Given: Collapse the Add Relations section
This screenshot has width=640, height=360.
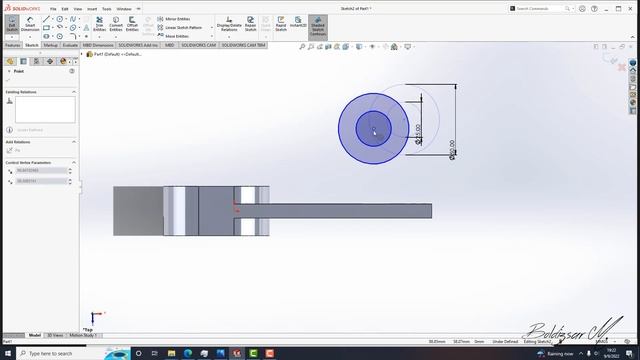Looking at the screenshot, I should 74,142.
